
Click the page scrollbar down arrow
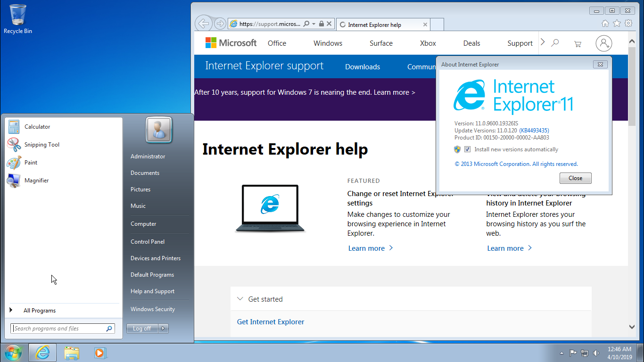pos(632,327)
